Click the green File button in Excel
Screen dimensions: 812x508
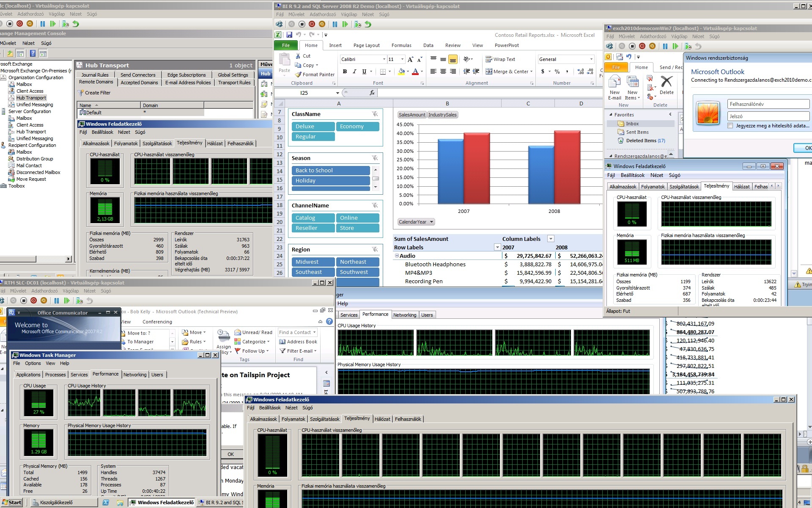[286, 45]
